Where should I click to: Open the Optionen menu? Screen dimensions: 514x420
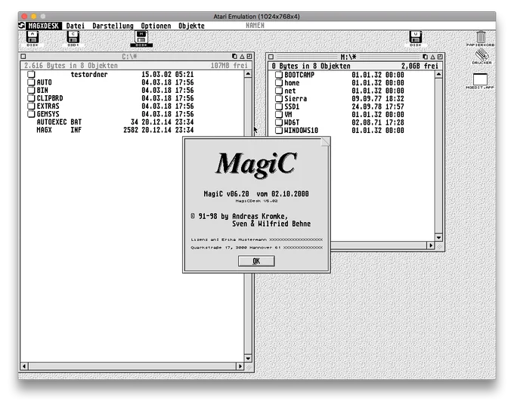tap(156, 26)
